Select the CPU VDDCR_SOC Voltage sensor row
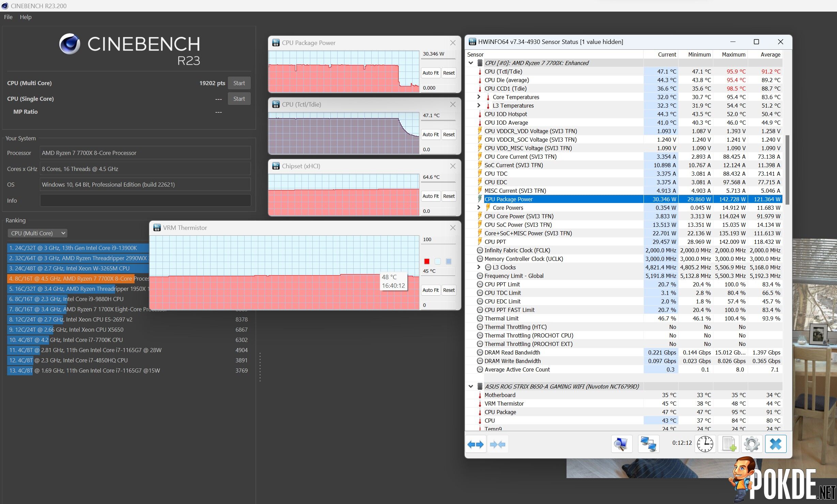The width and height of the screenshot is (837, 504). coord(624,140)
